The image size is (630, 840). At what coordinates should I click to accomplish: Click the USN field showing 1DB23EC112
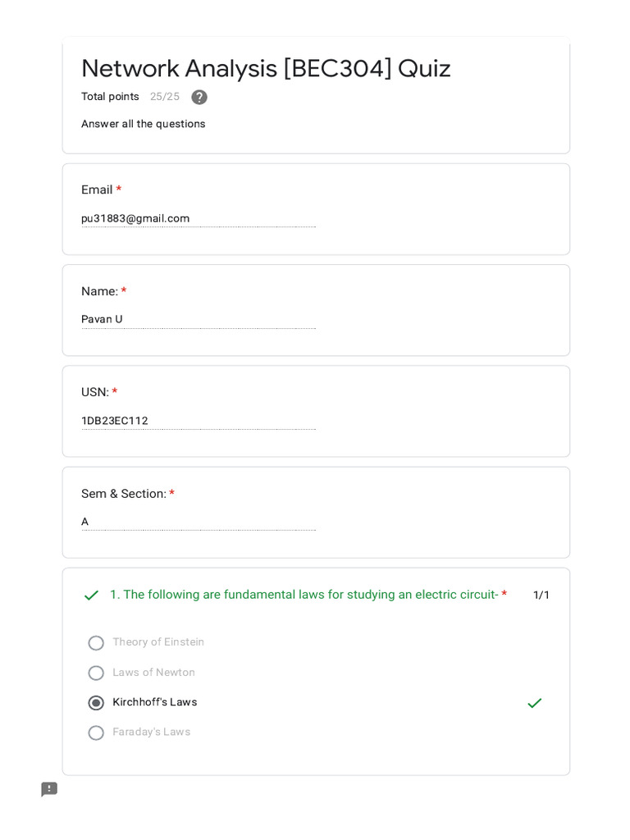pyautogui.click(x=198, y=421)
